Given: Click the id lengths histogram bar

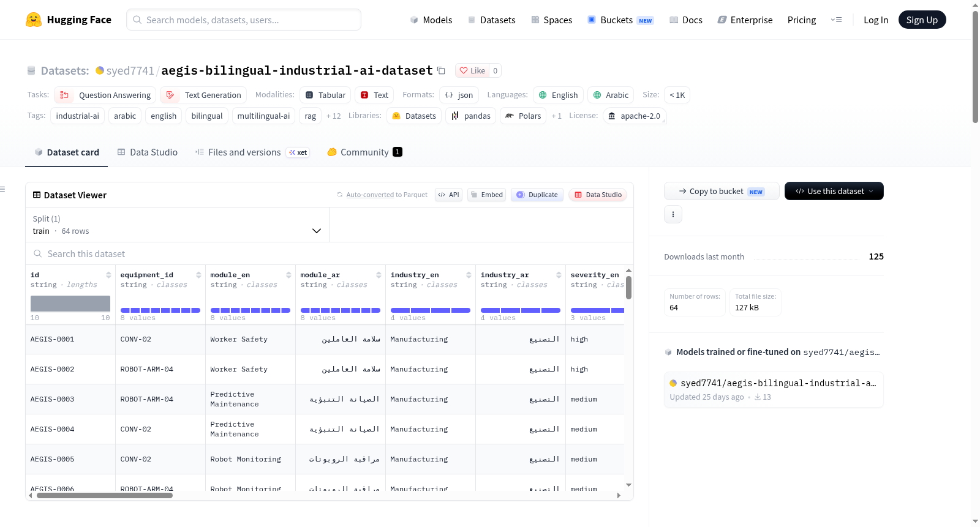Looking at the screenshot, I should [x=70, y=303].
